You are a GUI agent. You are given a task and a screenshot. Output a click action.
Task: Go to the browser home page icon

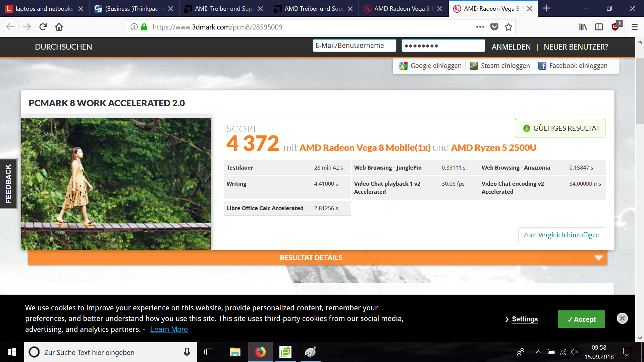pyautogui.click(x=59, y=27)
